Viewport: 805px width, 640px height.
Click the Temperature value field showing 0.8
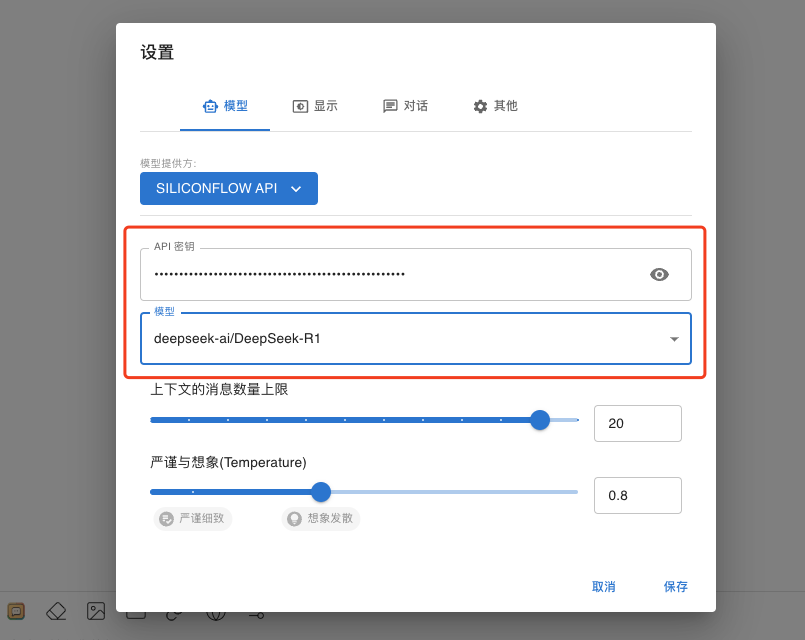pos(638,495)
